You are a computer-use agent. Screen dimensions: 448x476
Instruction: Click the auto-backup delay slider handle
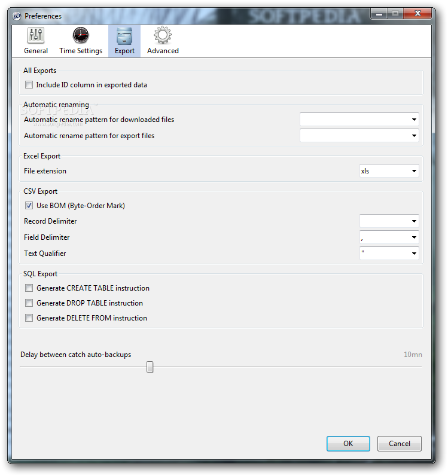(x=150, y=367)
